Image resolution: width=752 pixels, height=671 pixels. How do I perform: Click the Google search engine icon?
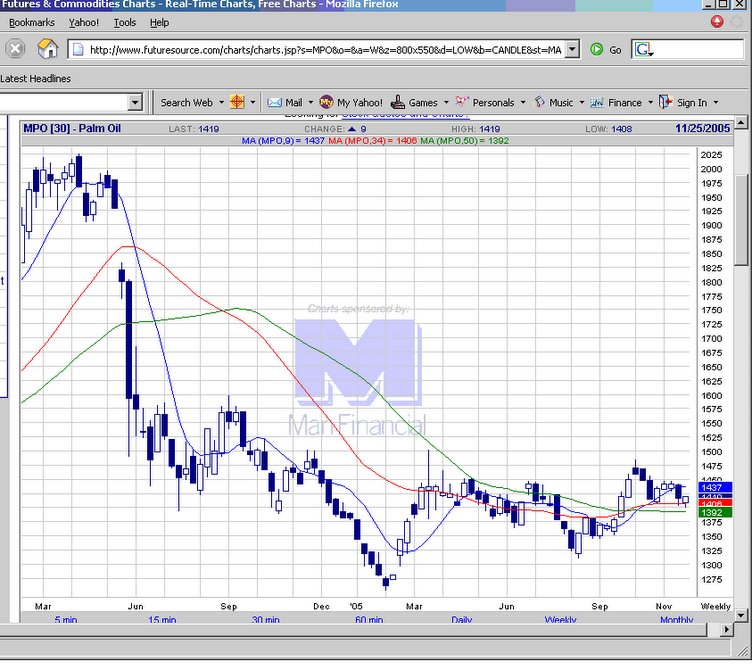(644, 49)
